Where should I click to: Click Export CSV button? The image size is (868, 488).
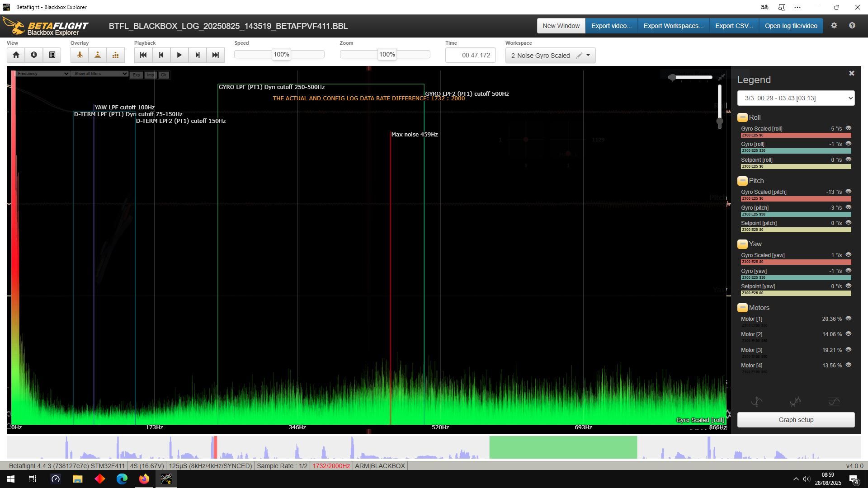tap(734, 26)
